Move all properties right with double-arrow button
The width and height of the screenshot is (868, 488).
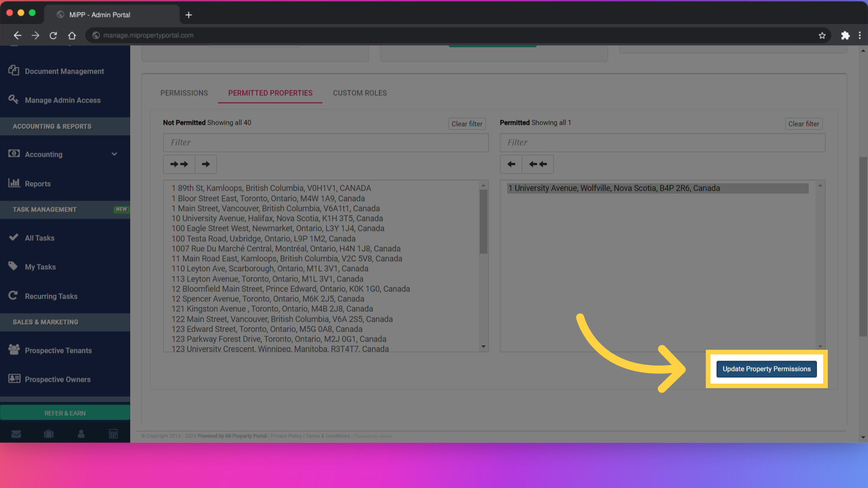coord(179,164)
